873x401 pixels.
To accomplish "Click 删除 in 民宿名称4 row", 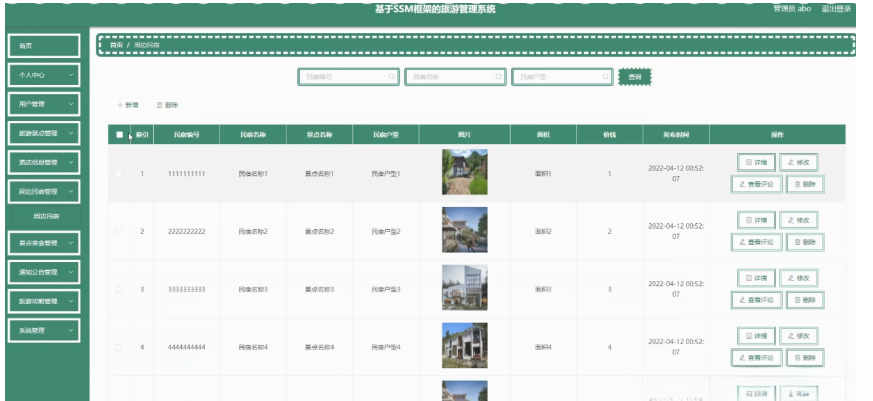I will pyautogui.click(x=805, y=358).
